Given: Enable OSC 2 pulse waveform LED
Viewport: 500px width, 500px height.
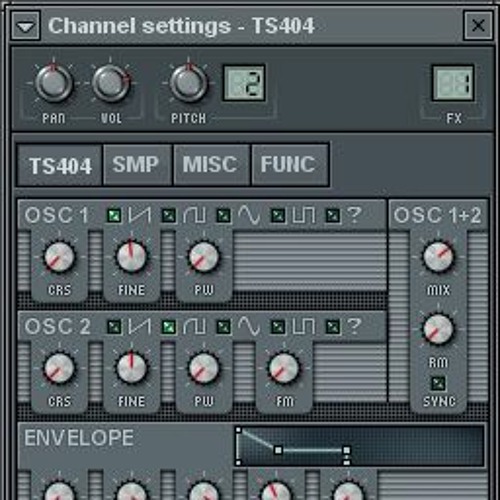Looking at the screenshot, I should coord(278,327).
